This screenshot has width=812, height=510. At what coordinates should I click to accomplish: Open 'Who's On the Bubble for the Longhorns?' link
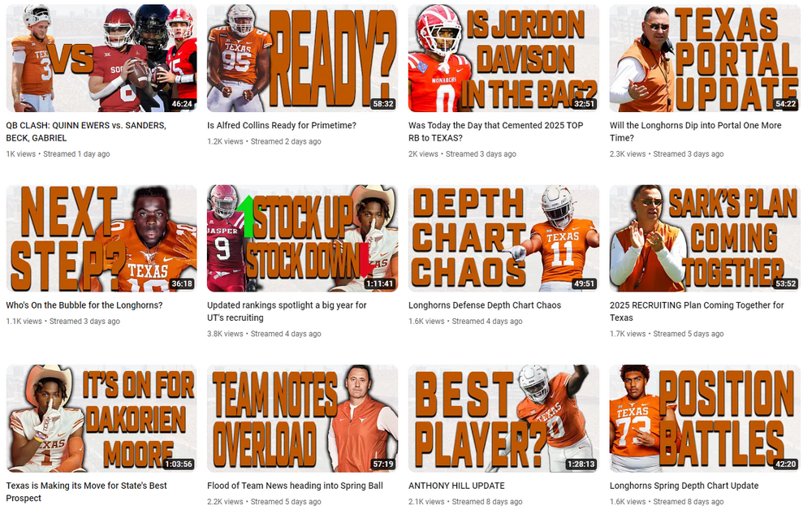click(84, 305)
